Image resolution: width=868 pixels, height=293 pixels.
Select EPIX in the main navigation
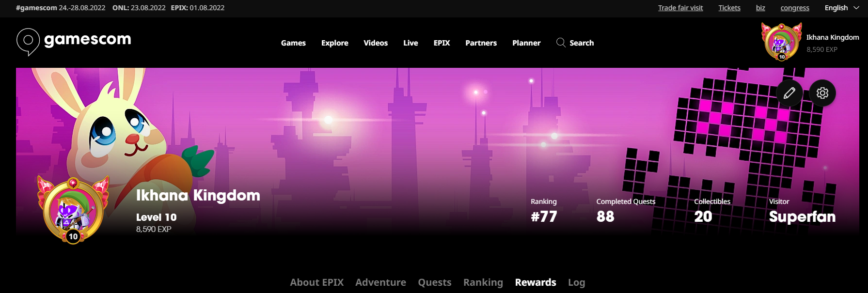click(442, 43)
